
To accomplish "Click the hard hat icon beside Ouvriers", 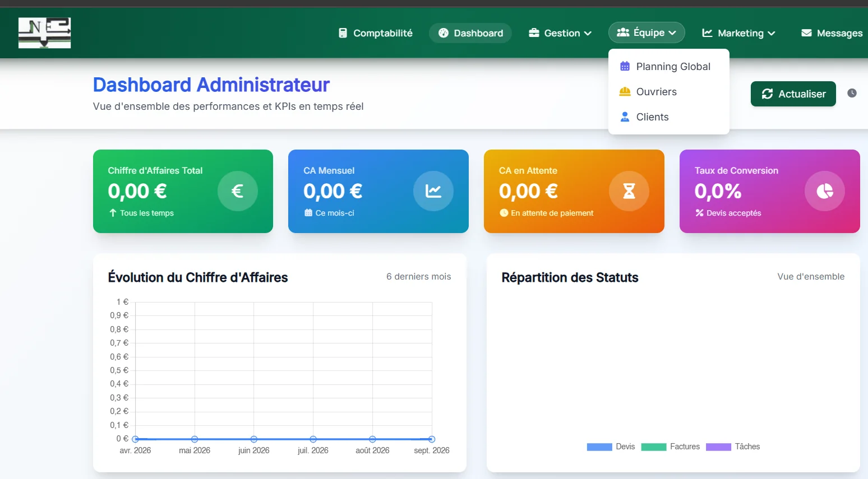I will 625,92.
